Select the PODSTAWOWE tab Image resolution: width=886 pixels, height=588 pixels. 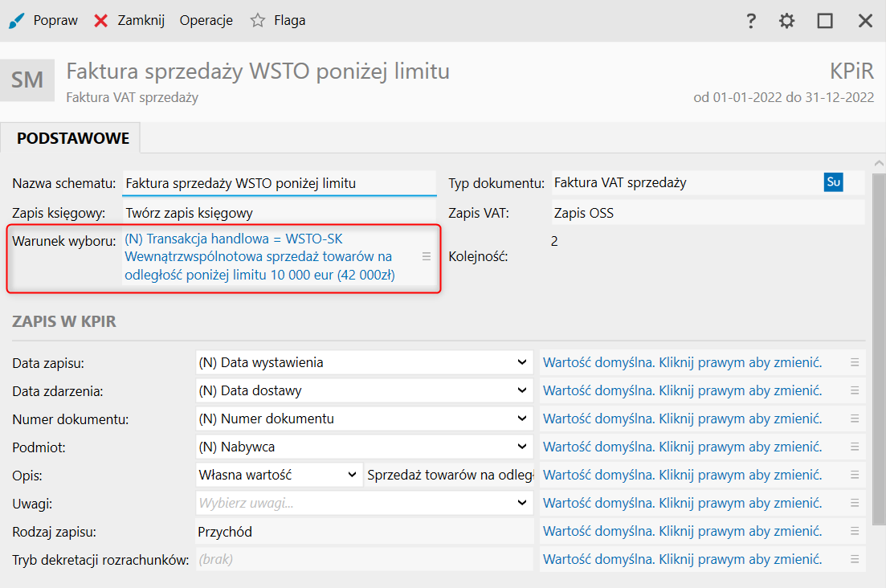click(x=73, y=138)
